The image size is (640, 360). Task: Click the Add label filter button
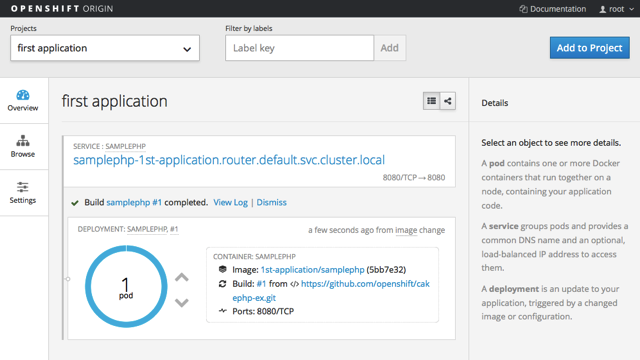tap(389, 48)
